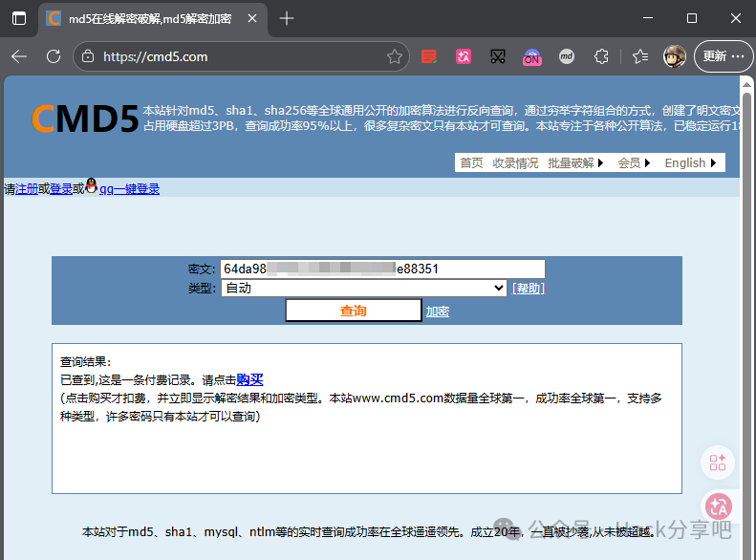
Task: Maximize the browser window
Action: [692, 18]
